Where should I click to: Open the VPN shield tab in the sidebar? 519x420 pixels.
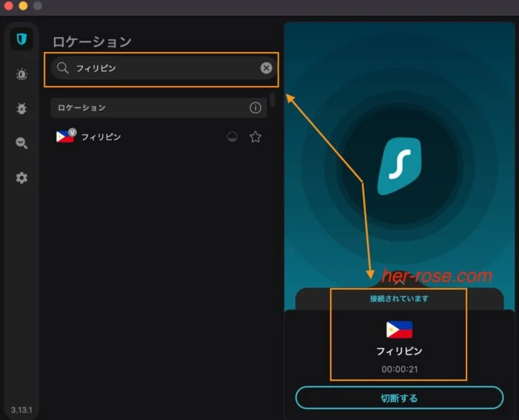tap(22, 39)
